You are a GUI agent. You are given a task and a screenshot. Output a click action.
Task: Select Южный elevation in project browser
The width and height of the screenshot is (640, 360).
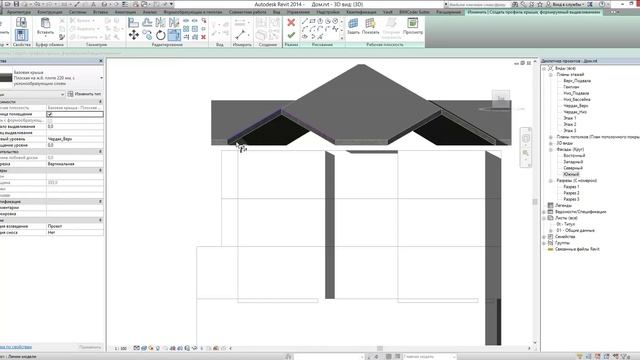571,174
